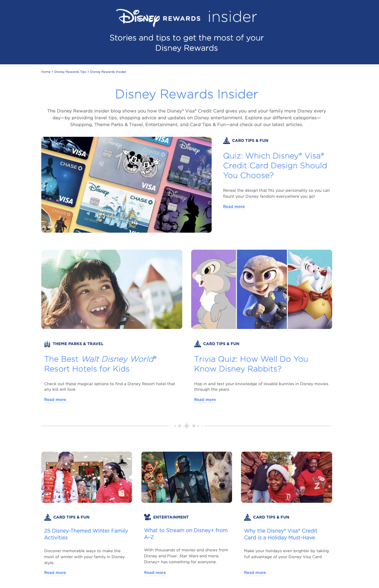Read more about the card design quiz
This screenshot has height=588, width=379.
coord(234,207)
